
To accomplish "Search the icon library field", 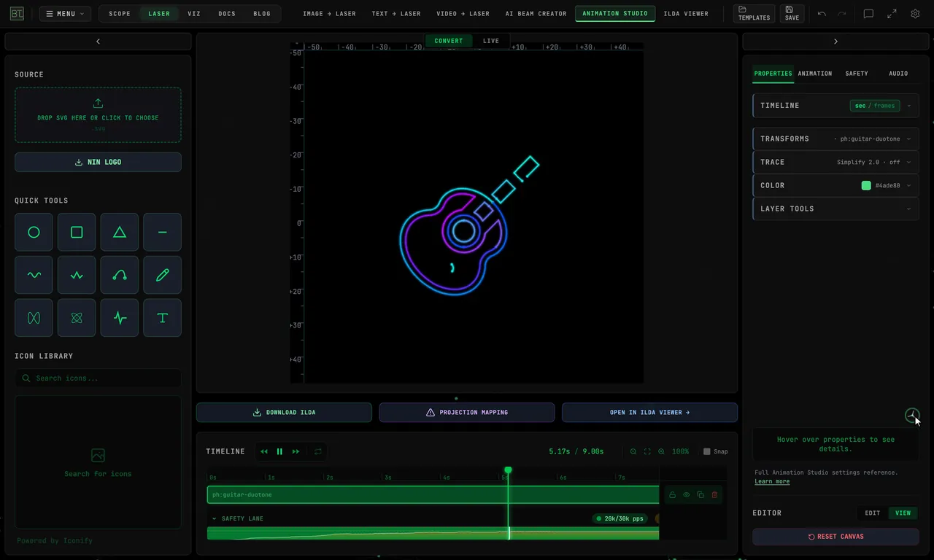I will point(98,378).
